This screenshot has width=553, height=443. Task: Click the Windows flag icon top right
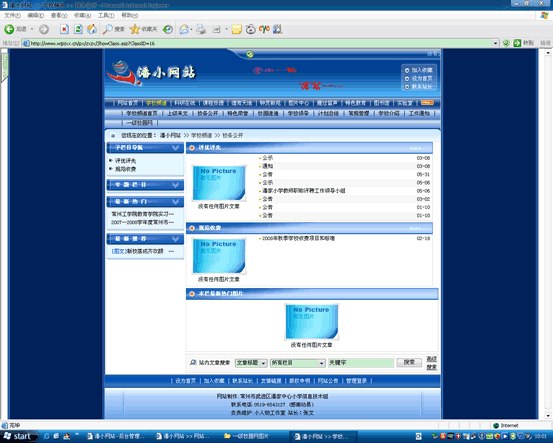[x=545, y=16]
